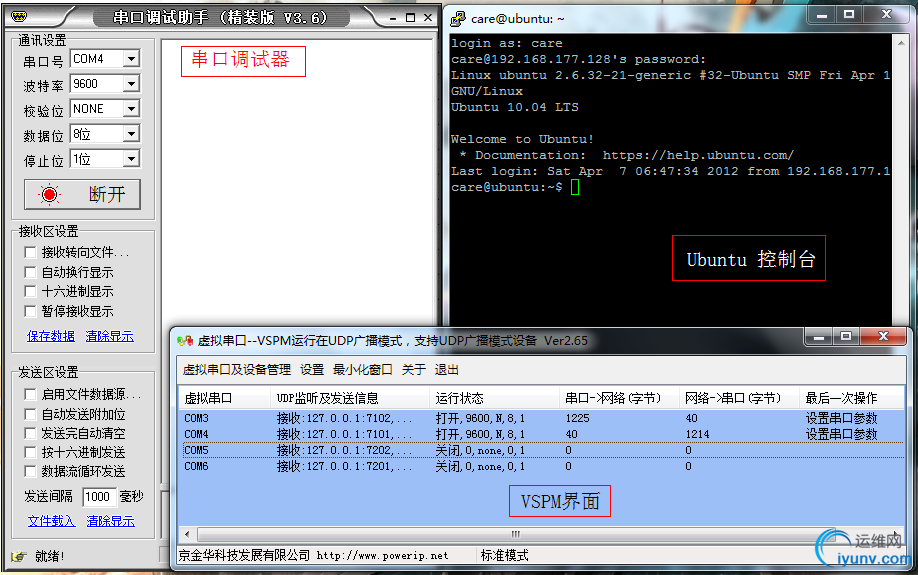Screen dimensions: 918x575
Task: Click the 串口->网络(字节) column header
Action: pos(619,398)
